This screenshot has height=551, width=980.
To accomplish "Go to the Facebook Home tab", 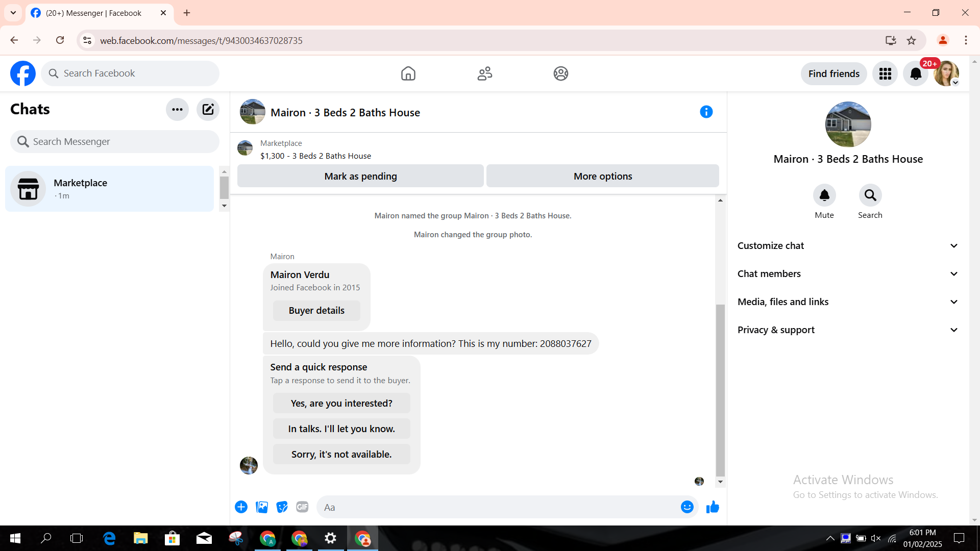I will 408,73.
